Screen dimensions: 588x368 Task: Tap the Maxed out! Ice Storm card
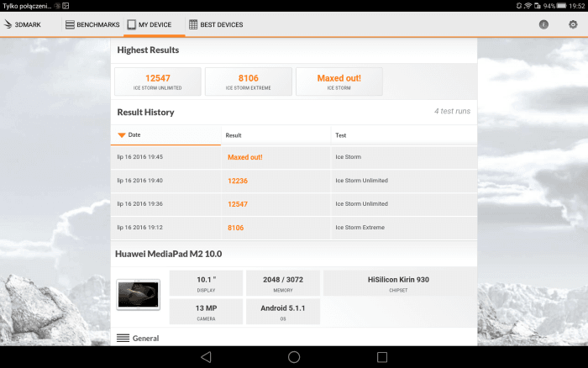(339, 81)
